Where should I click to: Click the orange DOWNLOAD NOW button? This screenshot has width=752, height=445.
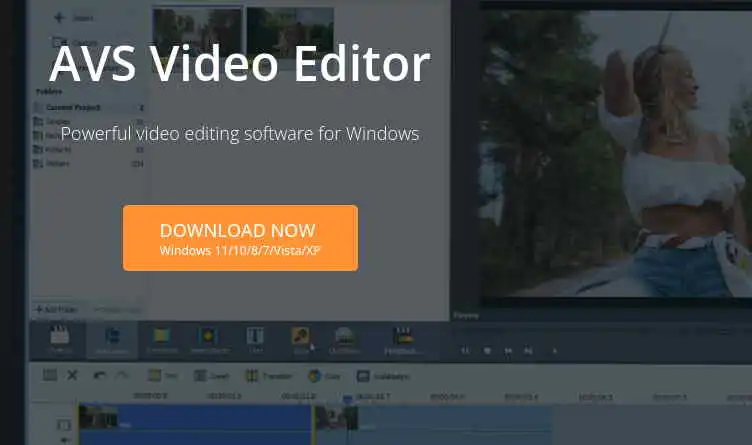(240, 238)
